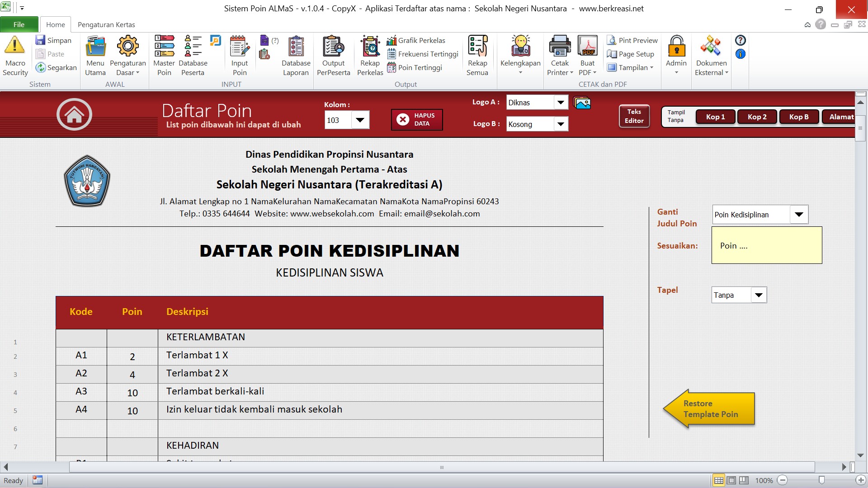
Task: Expand Ganti Judul Poin Kedisiplinan dropdown
Action: coord(799,215)
